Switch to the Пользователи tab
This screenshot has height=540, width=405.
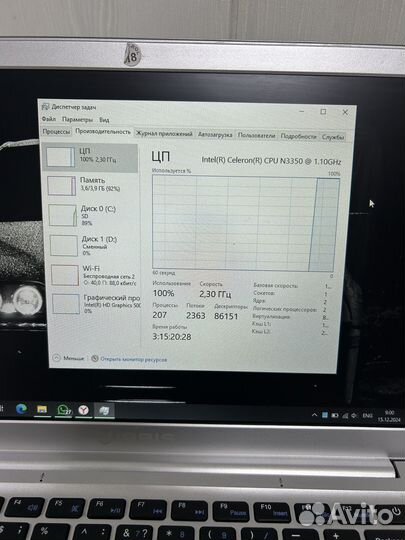click(257, 136)
